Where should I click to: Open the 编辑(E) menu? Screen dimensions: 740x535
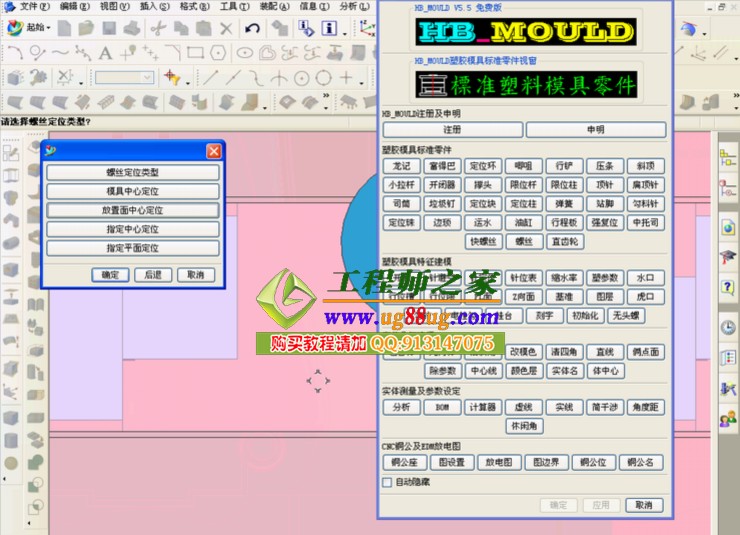(x=75, y=6)
